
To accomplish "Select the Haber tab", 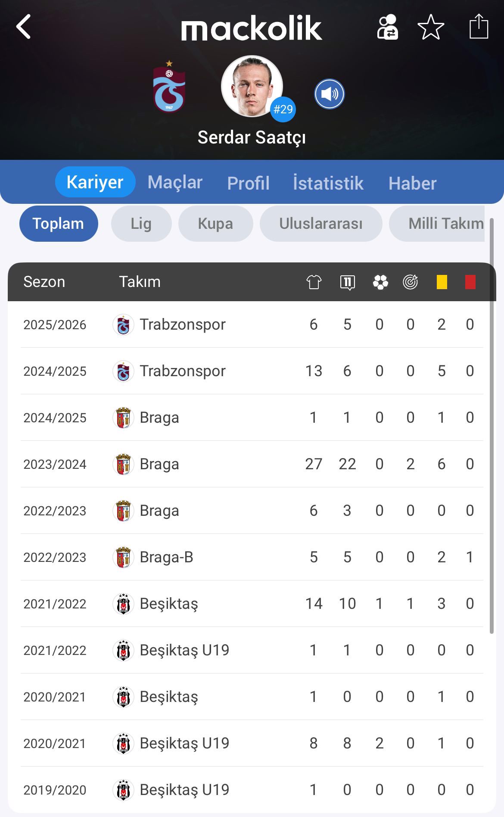I will click(412, 183).
